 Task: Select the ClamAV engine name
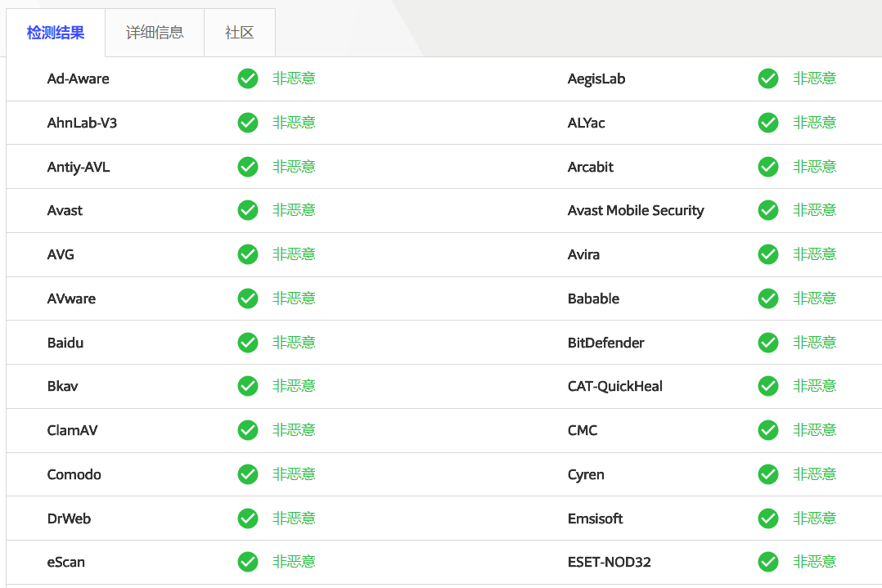coord(73,430)
